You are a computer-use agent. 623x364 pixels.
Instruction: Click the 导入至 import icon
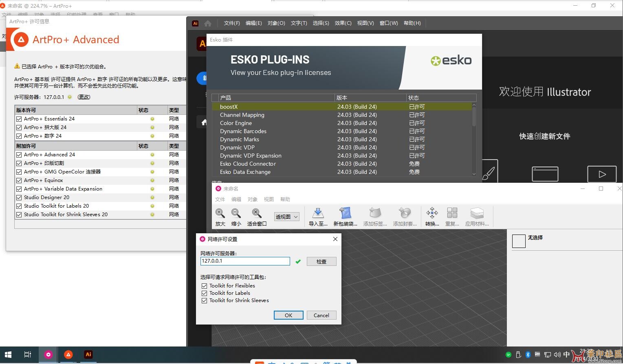[x=318, y=213]
